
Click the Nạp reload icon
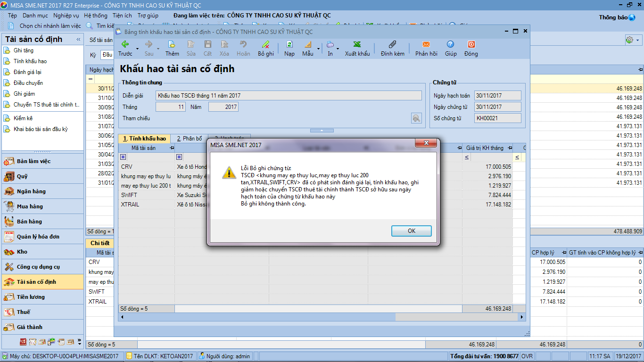coord(289,44)
